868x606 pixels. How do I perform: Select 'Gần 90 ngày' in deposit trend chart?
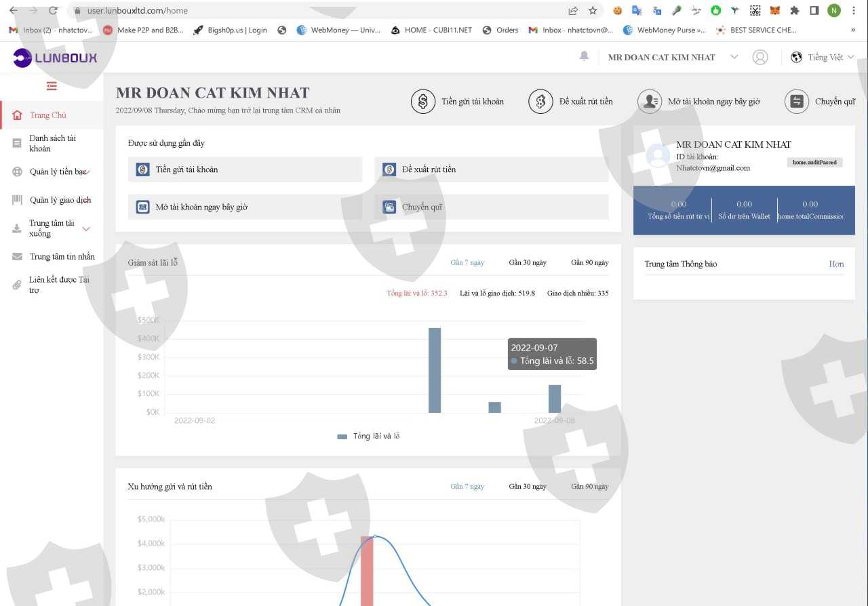(x=589, y=486)
